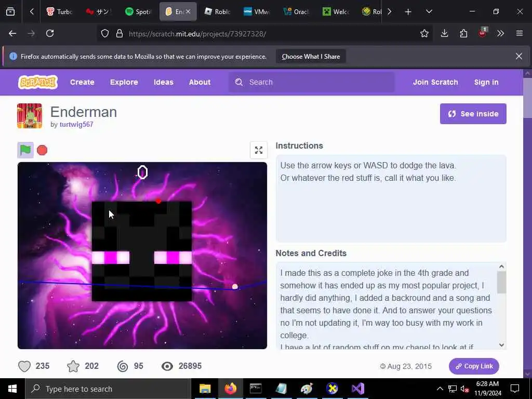Click the Join Scratch link
Screen dimensions: 532x399
coord(435,82)
